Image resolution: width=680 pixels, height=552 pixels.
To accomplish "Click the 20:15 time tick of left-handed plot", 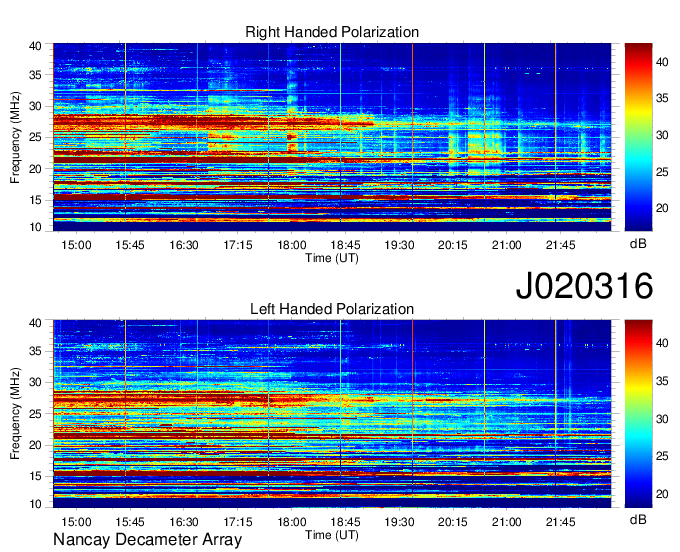I will (x=453, y=521).
